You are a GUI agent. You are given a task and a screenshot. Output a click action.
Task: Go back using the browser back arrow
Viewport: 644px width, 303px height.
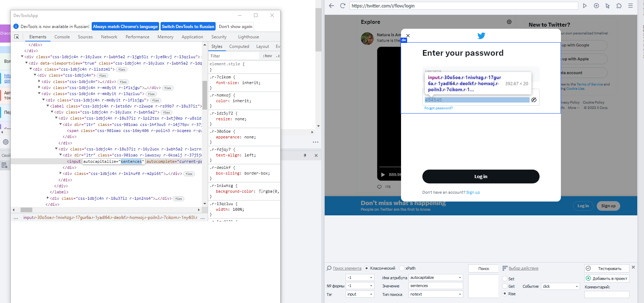pyautogui.click(x=331, y=6)
